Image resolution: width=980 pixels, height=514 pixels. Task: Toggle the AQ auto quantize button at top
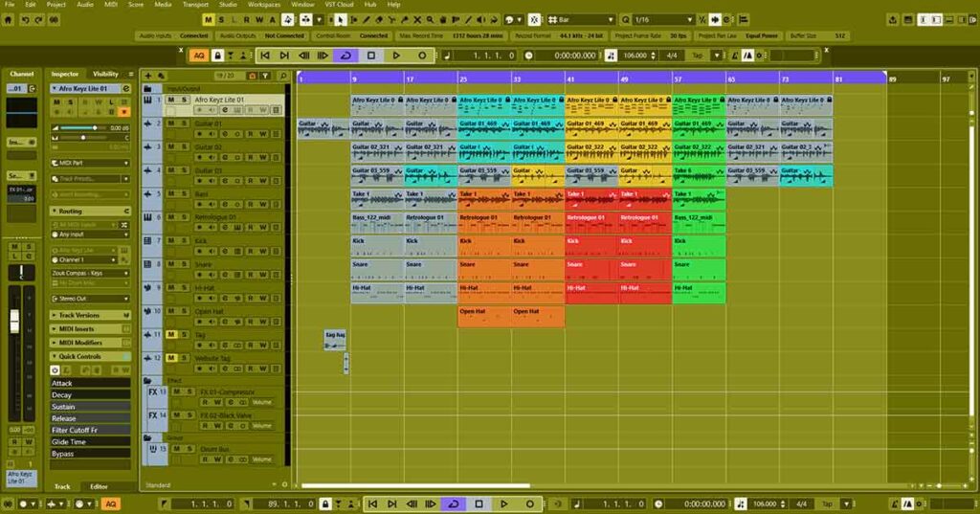[199, 56]
